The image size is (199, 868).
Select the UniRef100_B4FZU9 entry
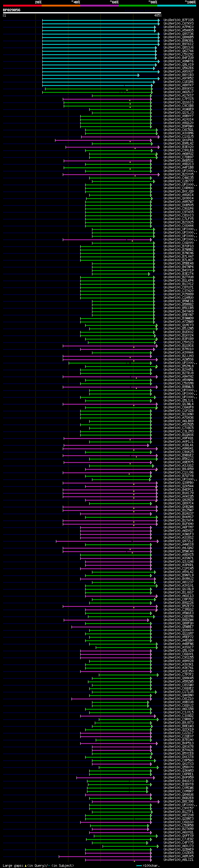(178, 58)
